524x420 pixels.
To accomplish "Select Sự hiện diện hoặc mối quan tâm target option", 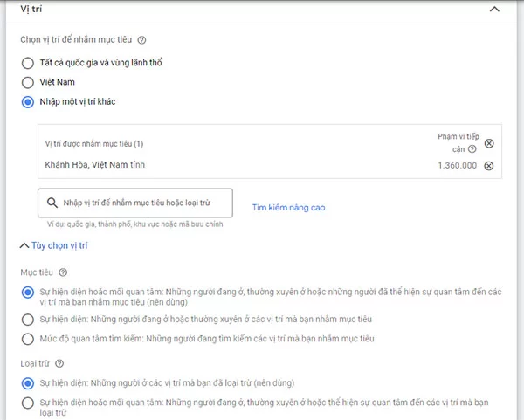I will coord(28,293).
